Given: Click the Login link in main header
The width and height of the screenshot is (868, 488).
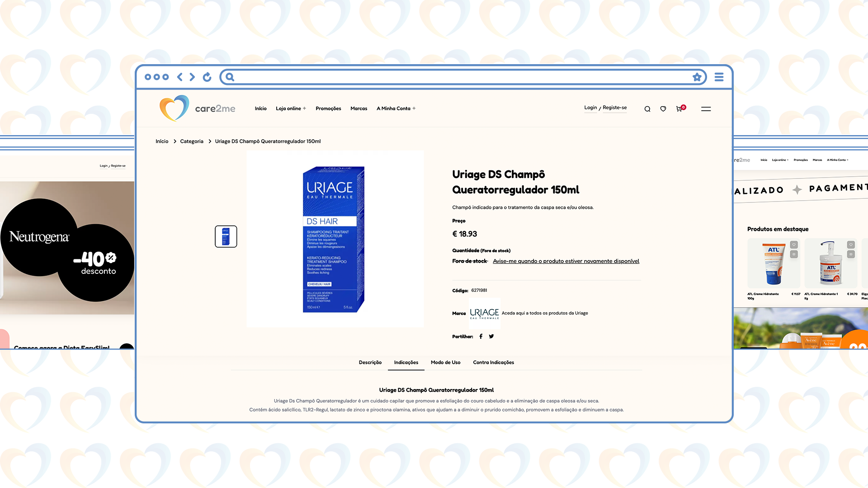Looking at the screenshot, I should 590,108.
